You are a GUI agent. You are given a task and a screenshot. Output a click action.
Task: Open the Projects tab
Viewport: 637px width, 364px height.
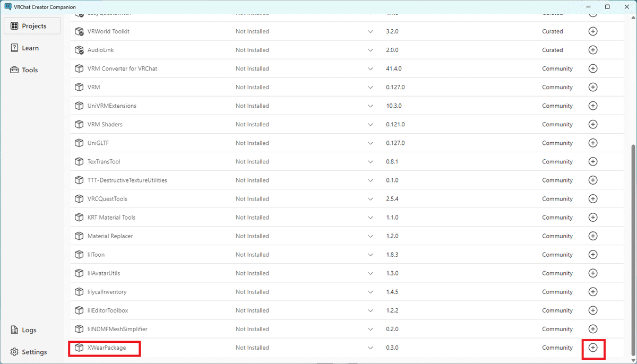pyautogui.click(x=32, y=26)
